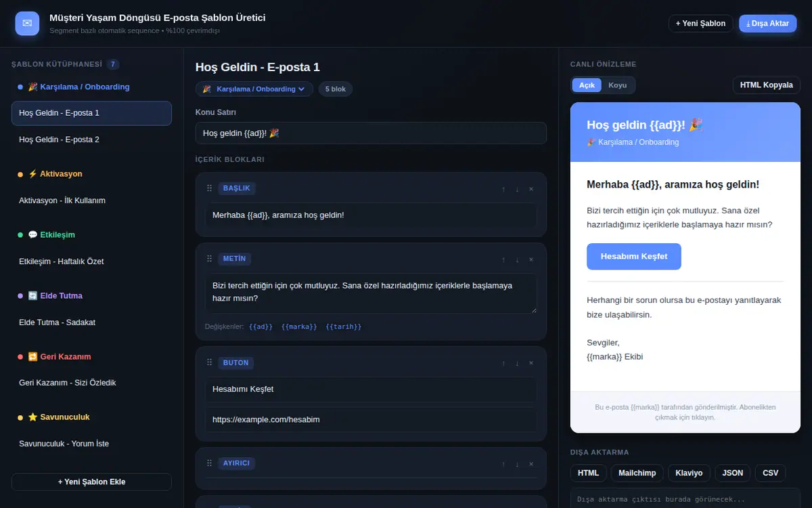
Task: Remove the BAŞLIK block with × icon
Action: [x=531, y=189]
